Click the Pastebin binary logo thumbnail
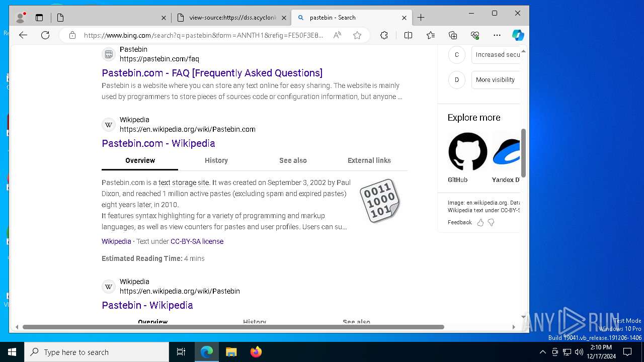This screenshot has width=644, height=362. click(381, 201)
